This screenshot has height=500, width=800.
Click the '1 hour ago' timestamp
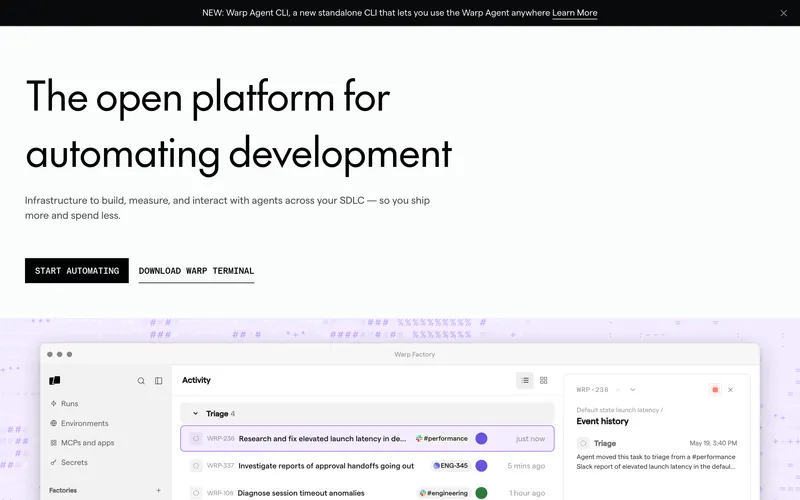coord(527,493)
